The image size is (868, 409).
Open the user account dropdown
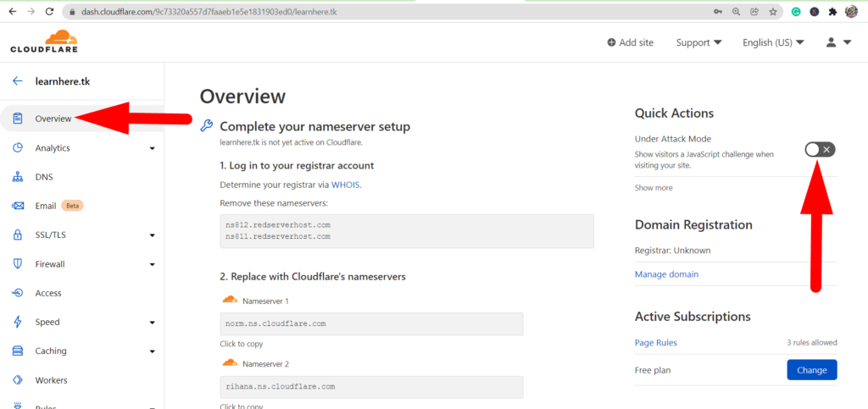pyautogui.click(x=838, y=42)
